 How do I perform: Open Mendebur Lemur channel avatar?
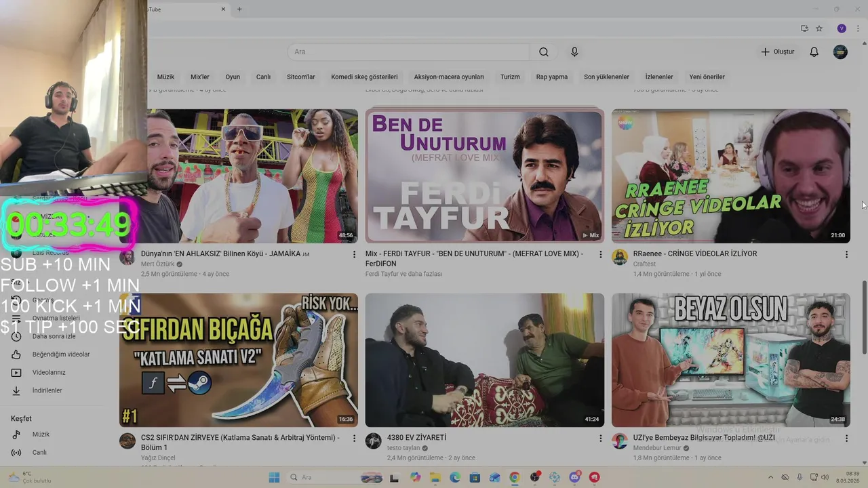coord(620,441)
